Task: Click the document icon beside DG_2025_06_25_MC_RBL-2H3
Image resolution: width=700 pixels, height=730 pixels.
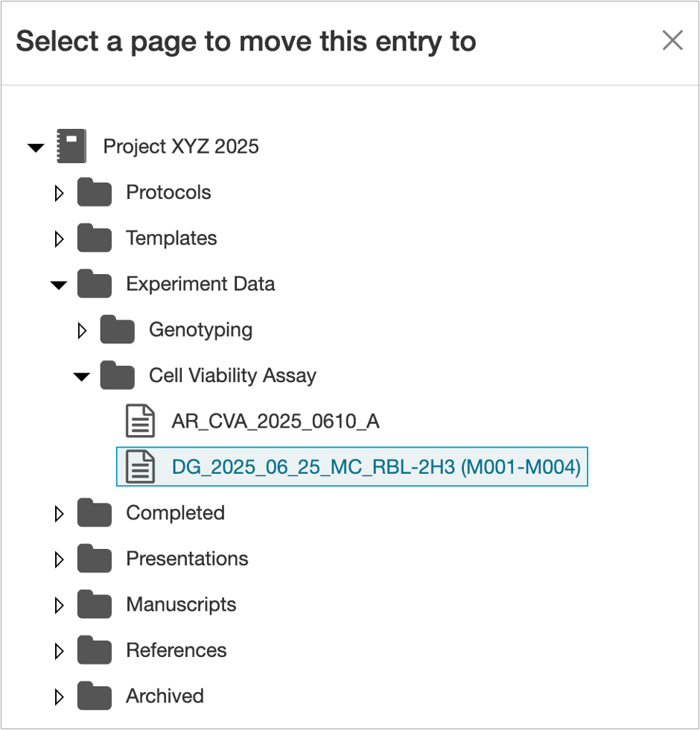Action: (140, 467)
